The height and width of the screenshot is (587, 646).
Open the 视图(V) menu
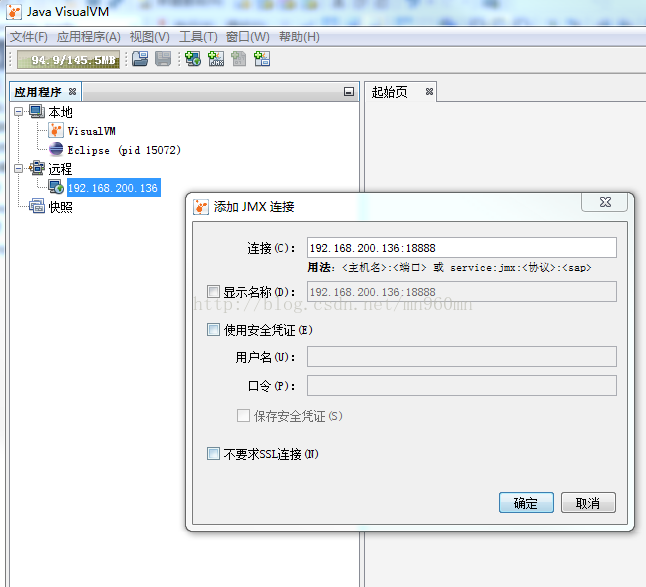[x=150, y=37]
